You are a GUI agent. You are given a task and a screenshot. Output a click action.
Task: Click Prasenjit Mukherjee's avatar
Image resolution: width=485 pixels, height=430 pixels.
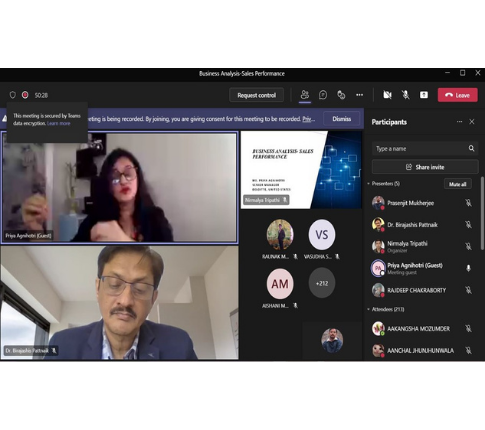pos(378,203)
